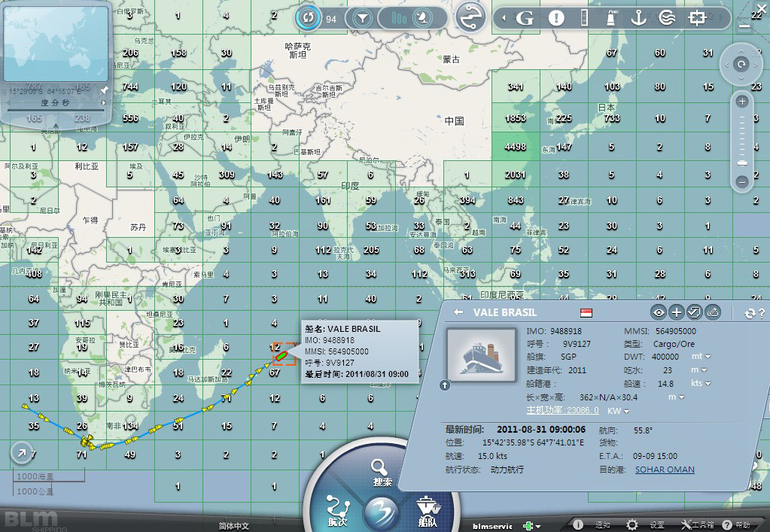Open the 度分秒 coordinate format selector

click(56, 103)
